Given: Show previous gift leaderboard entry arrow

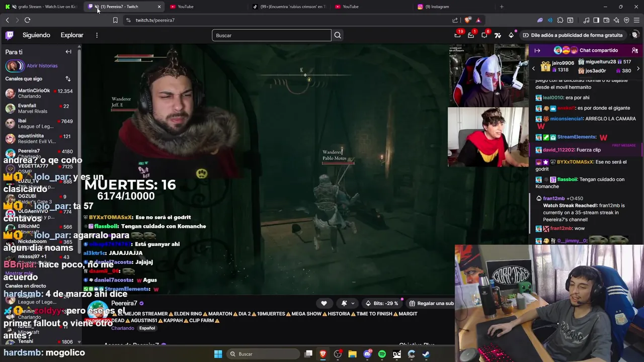Looking at the screenshot, I should [534, 68].
